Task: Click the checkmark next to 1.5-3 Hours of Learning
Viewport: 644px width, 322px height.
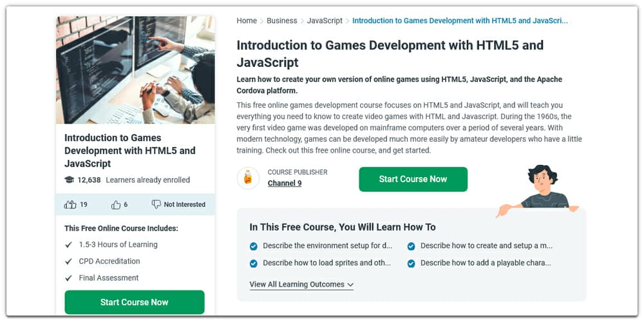Action: click(69, 245)
